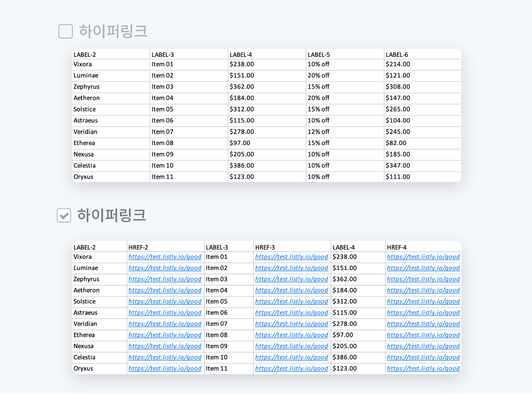Visit the HREF-3 link in the Veridian row
This screenshot has height=394, width=532.
[x=292, y=324]
